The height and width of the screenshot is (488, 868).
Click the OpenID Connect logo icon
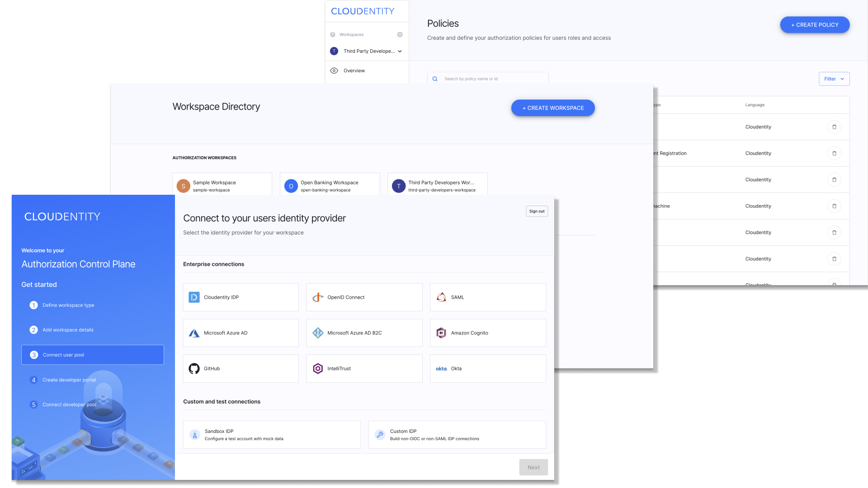pyautogui.click(x=318, y=297)
